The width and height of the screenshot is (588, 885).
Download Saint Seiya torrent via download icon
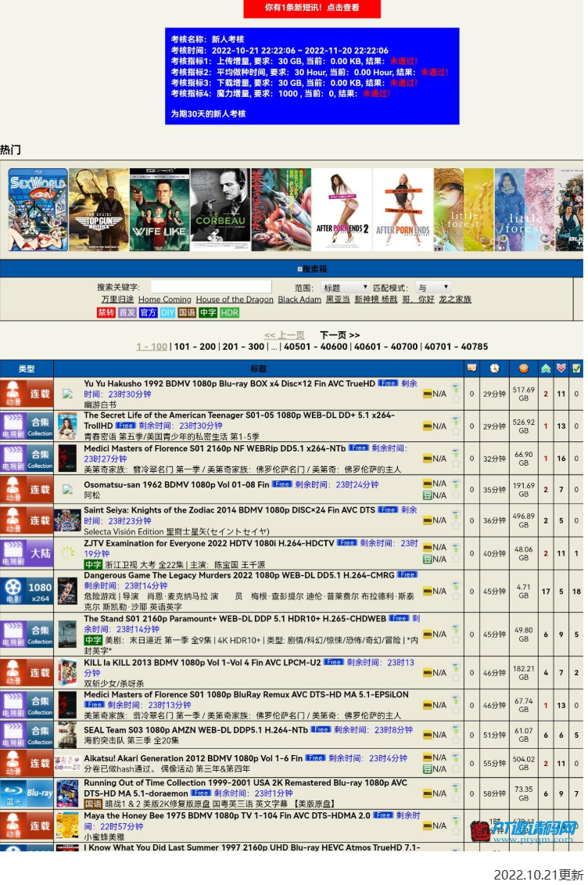(x=456, y=515)
